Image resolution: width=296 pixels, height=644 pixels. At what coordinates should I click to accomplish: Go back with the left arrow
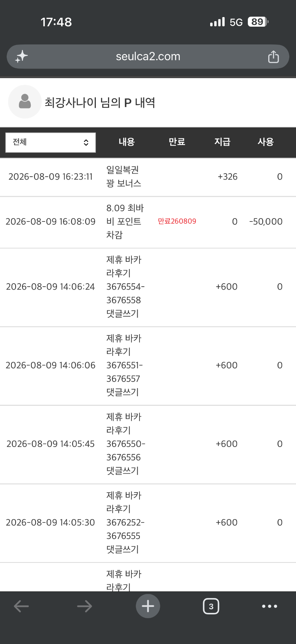pos(21,606)
